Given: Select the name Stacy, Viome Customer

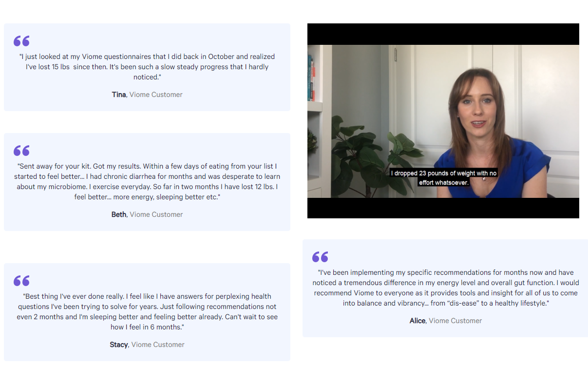Looking at the screenshot, I should click(147, 345).
